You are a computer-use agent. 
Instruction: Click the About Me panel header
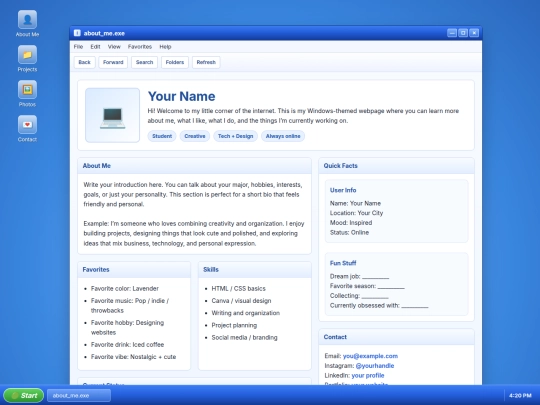point(195,166)
